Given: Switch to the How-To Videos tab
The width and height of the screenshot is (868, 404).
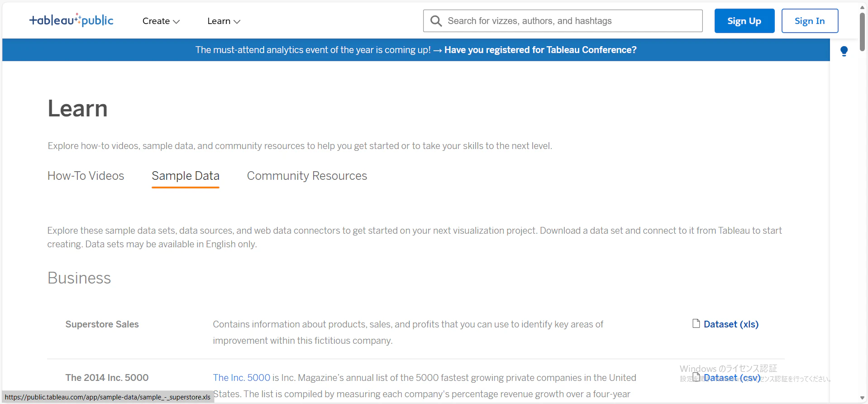Looking at the screenshot, I should (x=86, y=176).
